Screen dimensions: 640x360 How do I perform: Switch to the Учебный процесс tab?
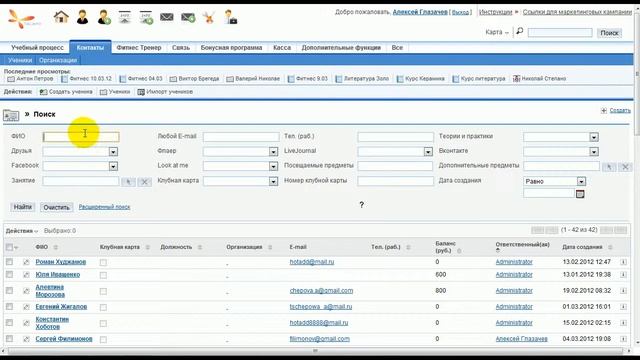point(37,48)
